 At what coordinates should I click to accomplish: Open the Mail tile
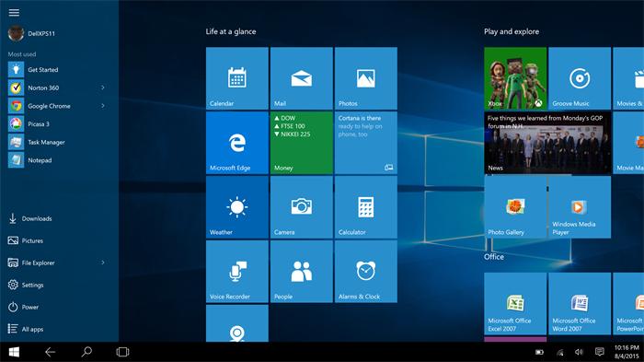(302, 78)
